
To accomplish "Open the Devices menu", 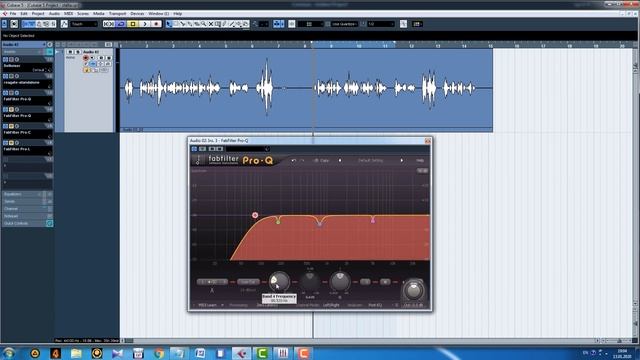I will coord(137,13).
